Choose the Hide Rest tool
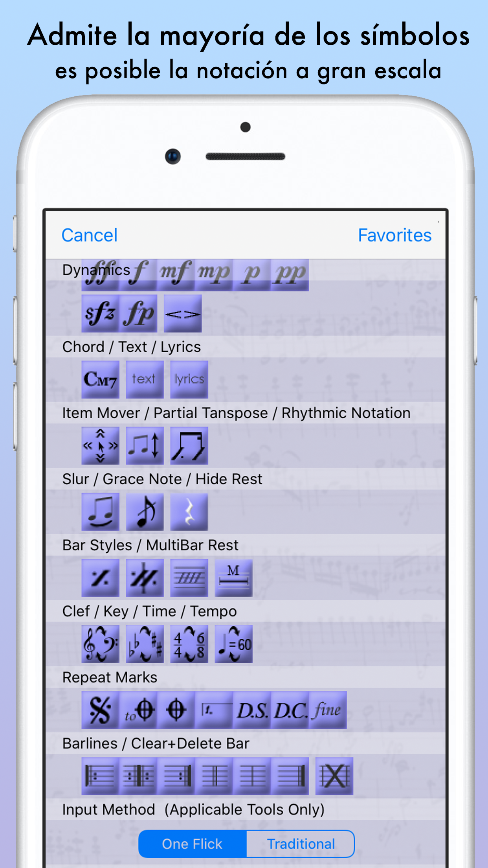 coord(189,511)
